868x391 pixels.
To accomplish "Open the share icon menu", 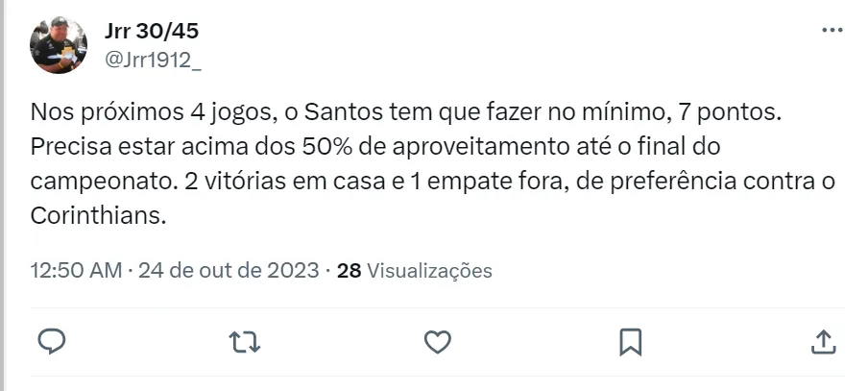I will 823,341.
